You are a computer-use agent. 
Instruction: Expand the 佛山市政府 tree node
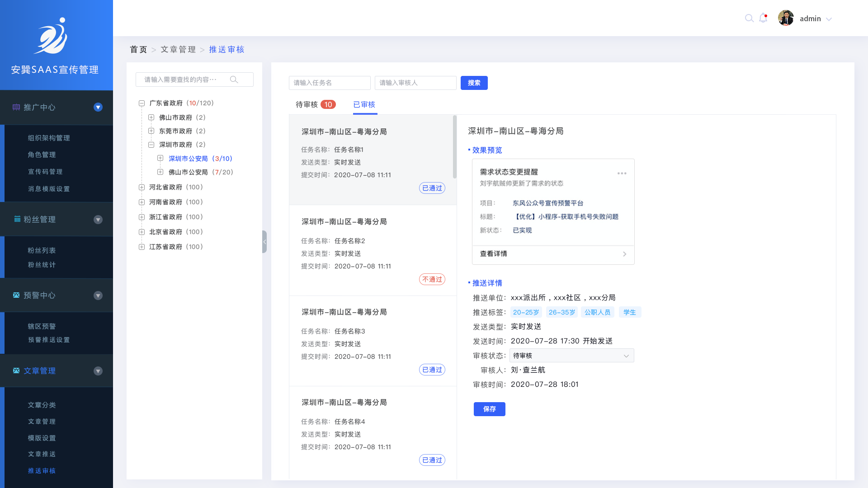151,117
